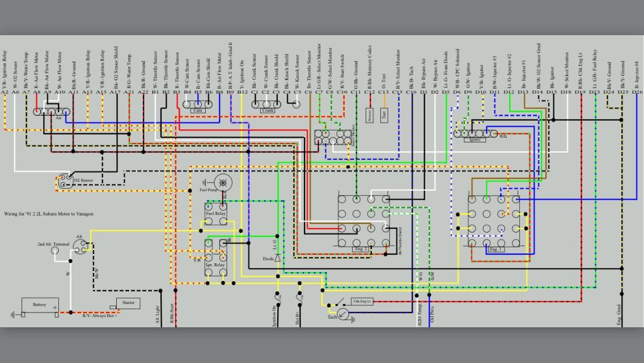
Task: Click the Eng. 1 connector label
Action: tap(496, 249)
